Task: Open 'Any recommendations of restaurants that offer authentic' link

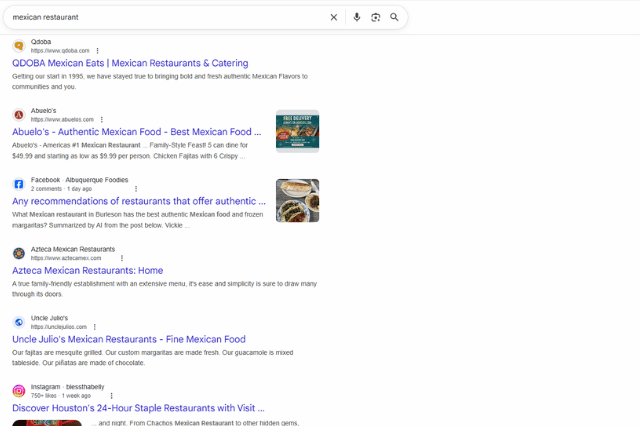Action: [139, 201]
